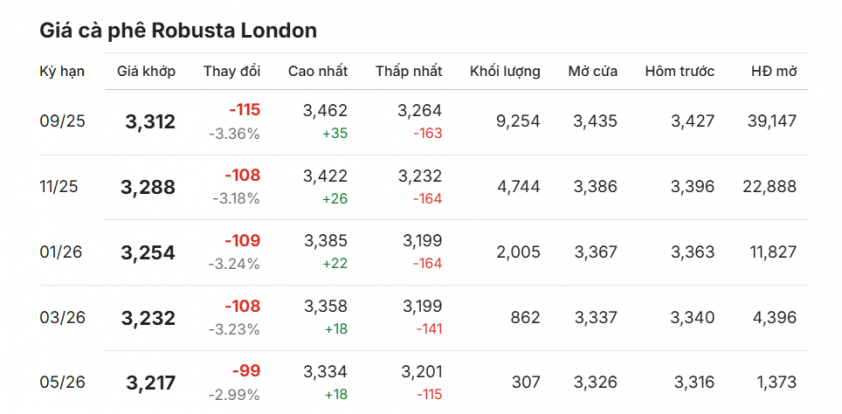Click the "Giá cà phê Robusta London" title
Screen dimensions: 842x414
point(178,30)
